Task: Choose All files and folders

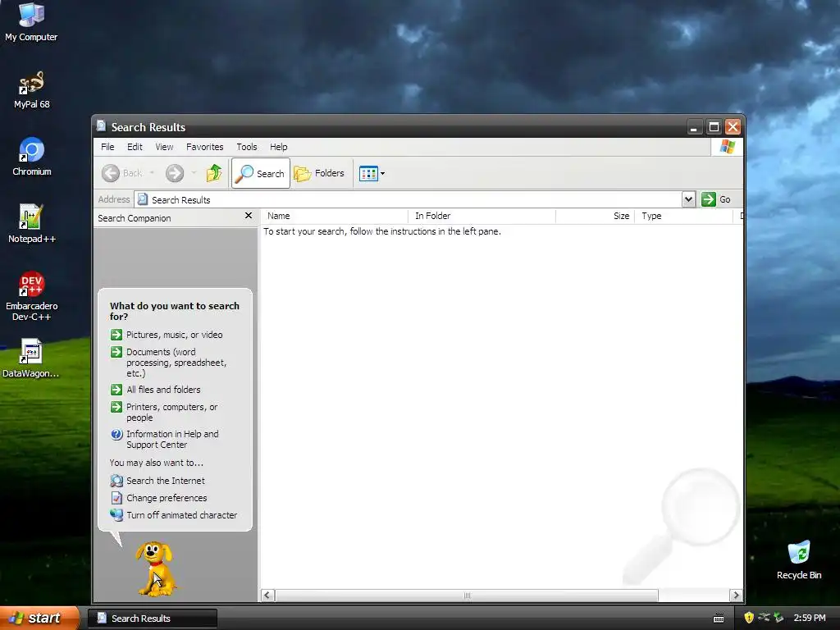Action: [155, 390]
